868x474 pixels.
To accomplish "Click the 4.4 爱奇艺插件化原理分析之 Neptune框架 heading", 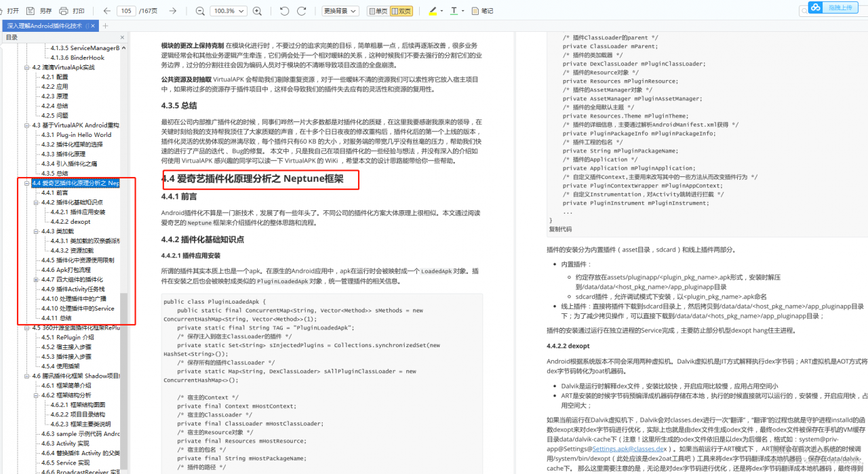I will pos(252,180).
